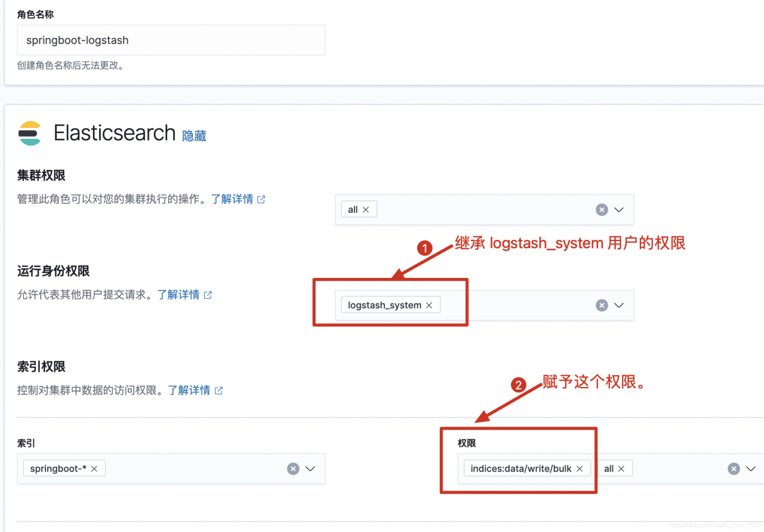This screenshot has width=764, height=532.
Task: Click the 角色名称 label
Action: 35,14
